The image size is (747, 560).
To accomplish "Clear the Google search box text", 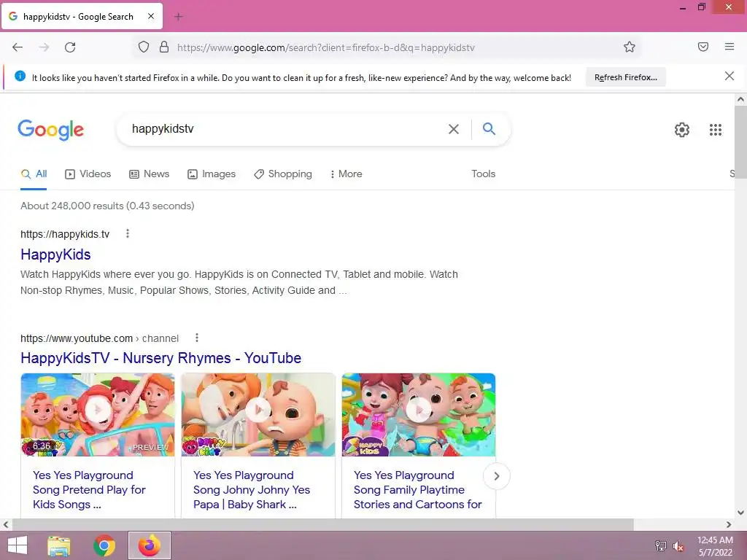I will (454, 129).
